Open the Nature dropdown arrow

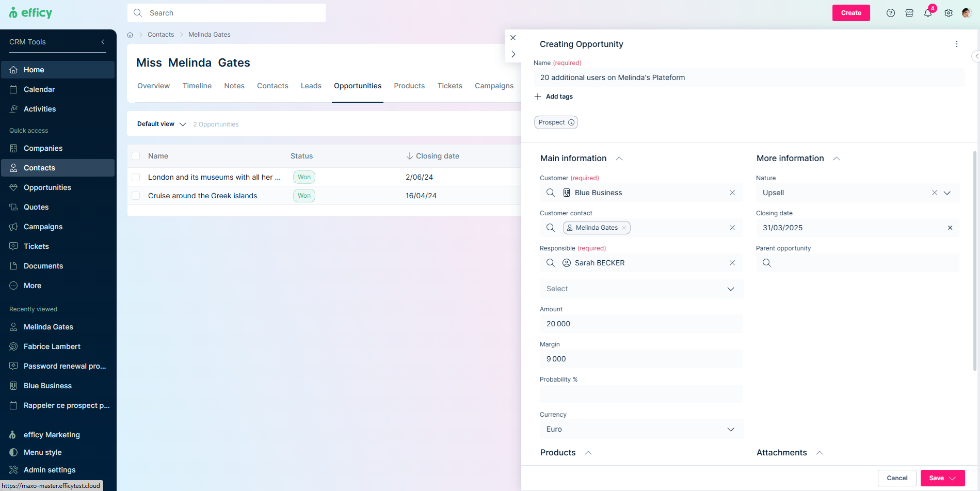947,193
